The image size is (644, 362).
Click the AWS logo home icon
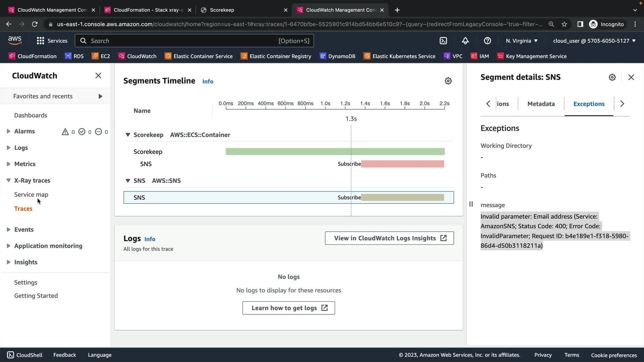15,40
